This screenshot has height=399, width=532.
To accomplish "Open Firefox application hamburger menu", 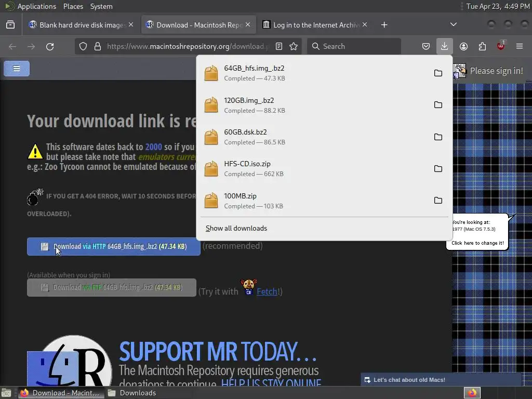I will 520,46.
